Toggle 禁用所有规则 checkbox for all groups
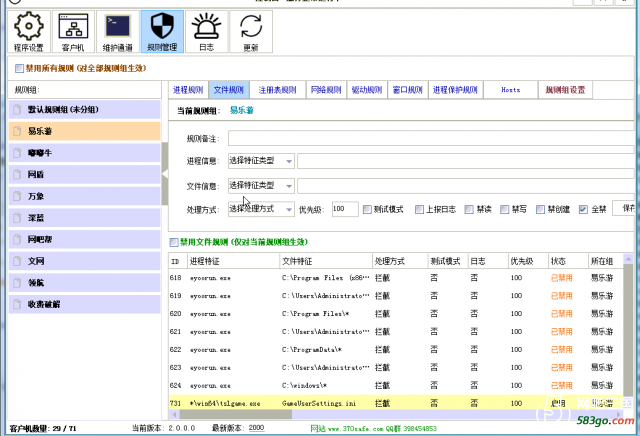This screenshot has width=640, height=436. coord(19,68)
